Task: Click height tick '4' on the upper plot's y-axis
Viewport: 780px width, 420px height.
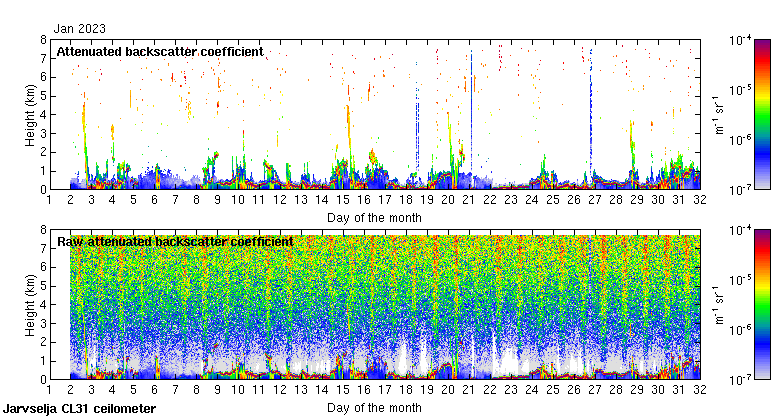Action: point(43,115)
